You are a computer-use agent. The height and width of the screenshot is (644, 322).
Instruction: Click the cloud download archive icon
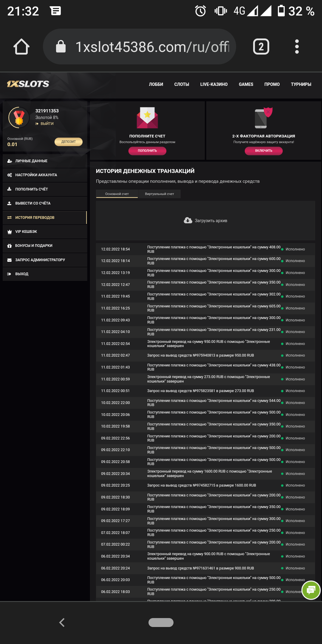[188, 221]
